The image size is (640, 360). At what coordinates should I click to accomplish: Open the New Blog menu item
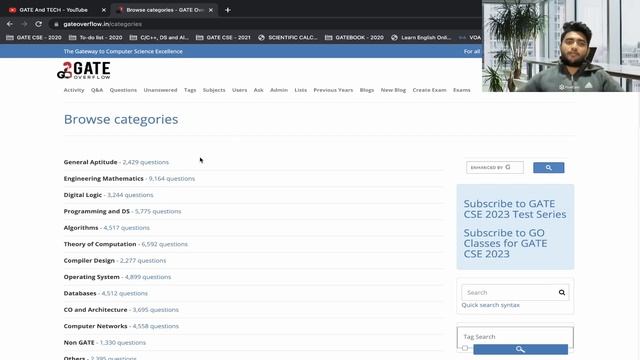[393, 90]
